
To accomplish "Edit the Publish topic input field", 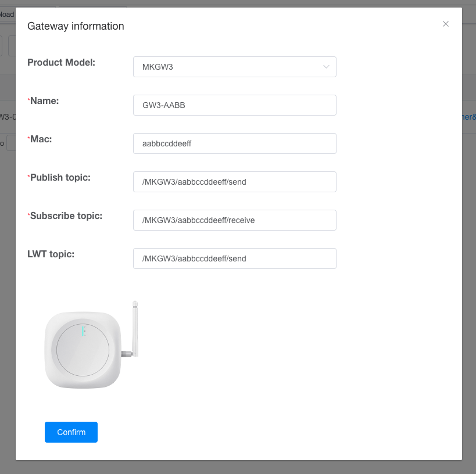I will click(234, 182).
